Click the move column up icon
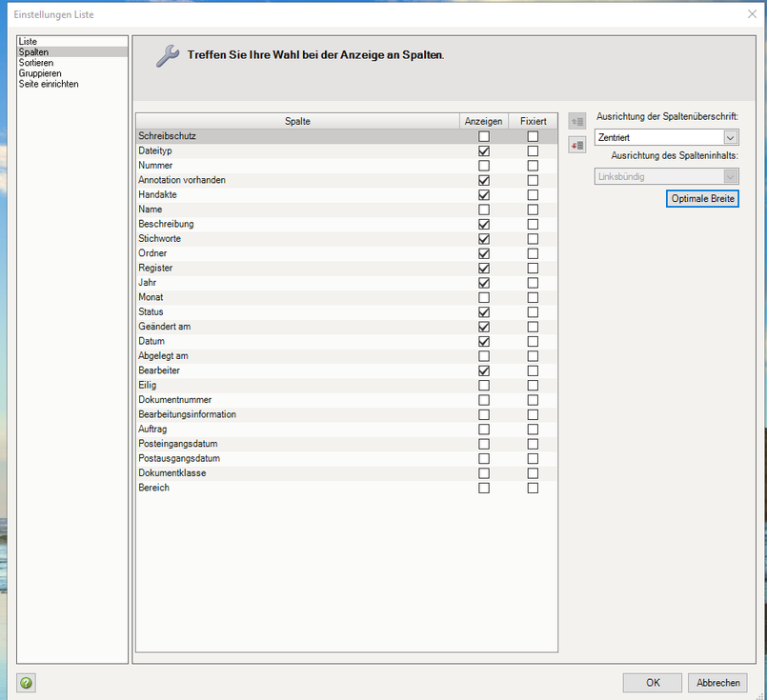767x700 pixels. pos(577,121)
